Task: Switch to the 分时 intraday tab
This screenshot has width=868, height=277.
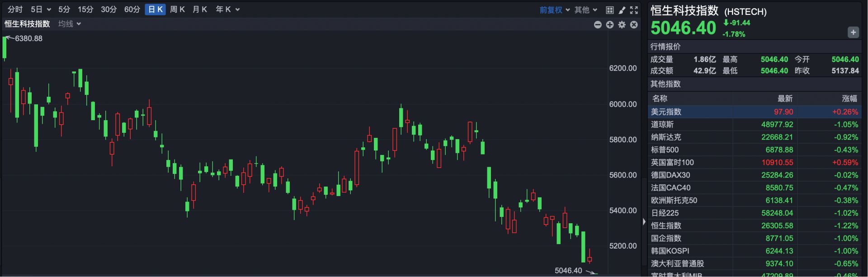Action: point(15,9)
